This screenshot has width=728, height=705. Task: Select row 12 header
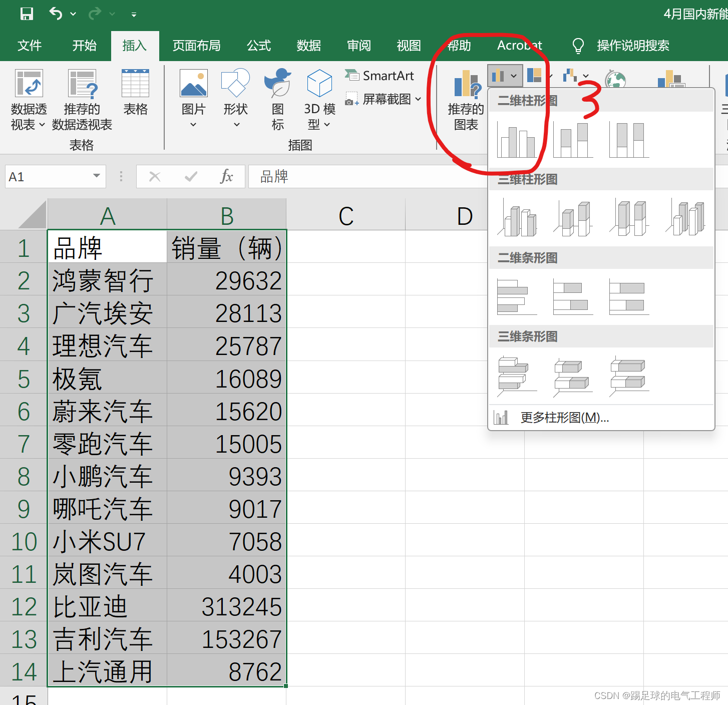point(24,606)
